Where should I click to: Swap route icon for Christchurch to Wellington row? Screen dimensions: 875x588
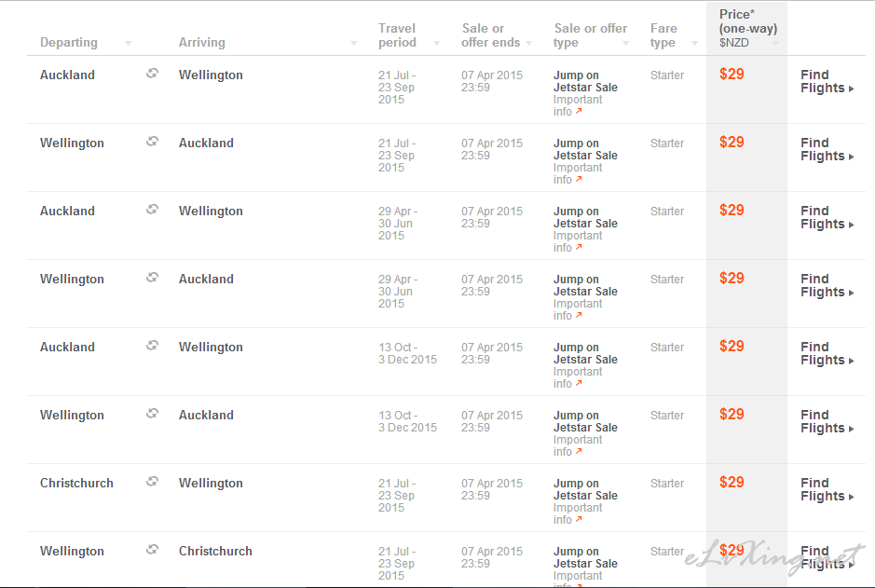[152, 482]
